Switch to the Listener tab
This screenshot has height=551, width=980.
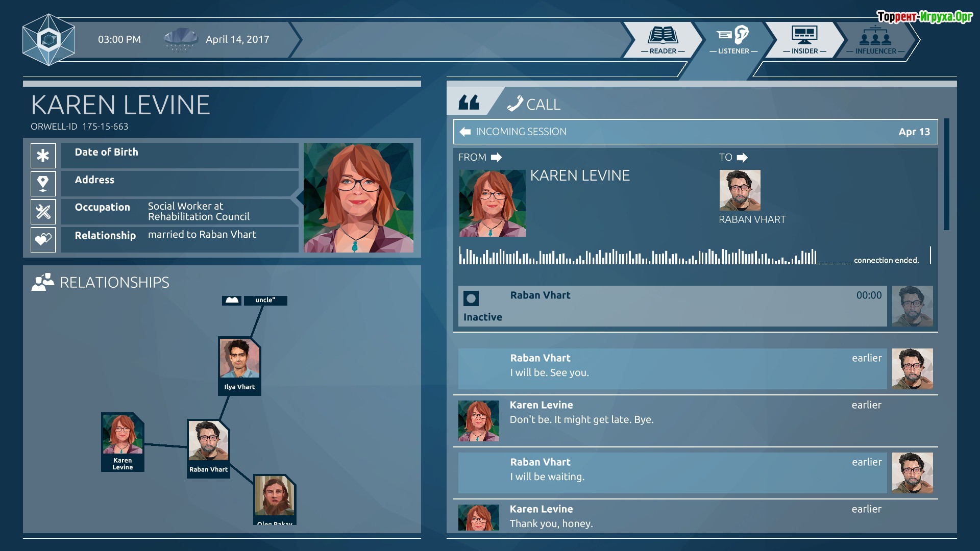click(x=733, y=40)
